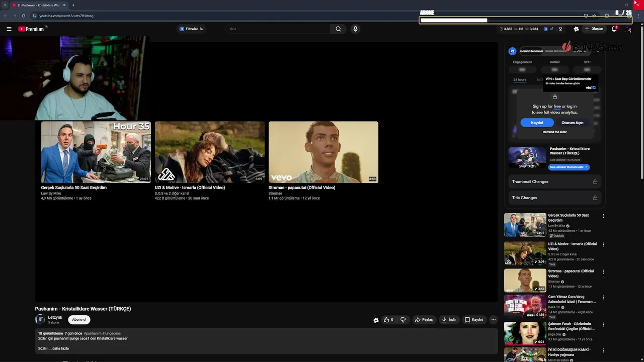Open menu for sidebar Stromae papaoutai video

coord(603,272)
